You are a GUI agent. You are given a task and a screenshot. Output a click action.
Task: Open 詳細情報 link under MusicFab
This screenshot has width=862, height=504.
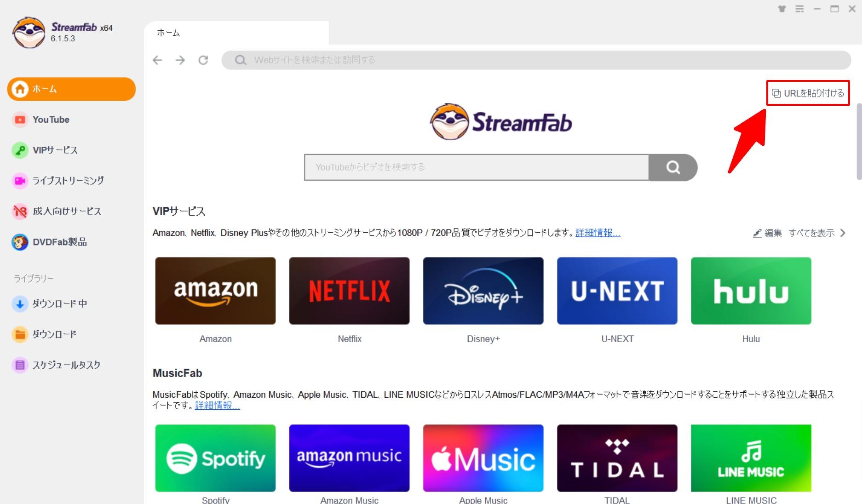point(217,406)
